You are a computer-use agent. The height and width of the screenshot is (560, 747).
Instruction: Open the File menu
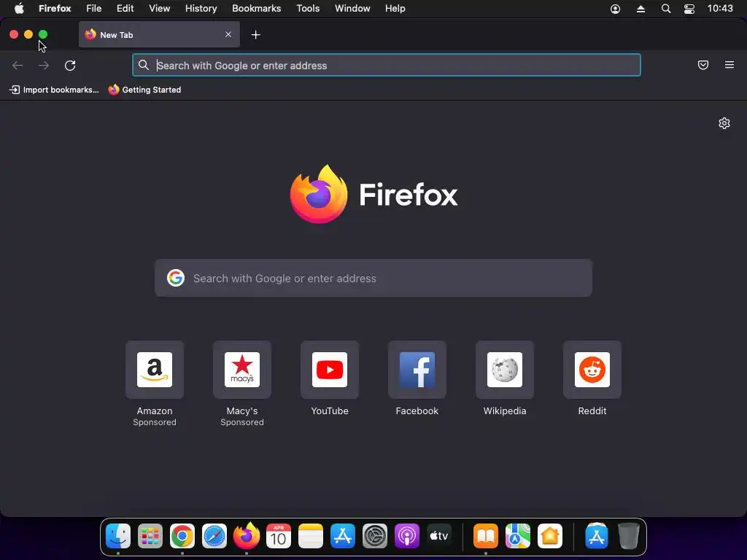coord(94,9)
